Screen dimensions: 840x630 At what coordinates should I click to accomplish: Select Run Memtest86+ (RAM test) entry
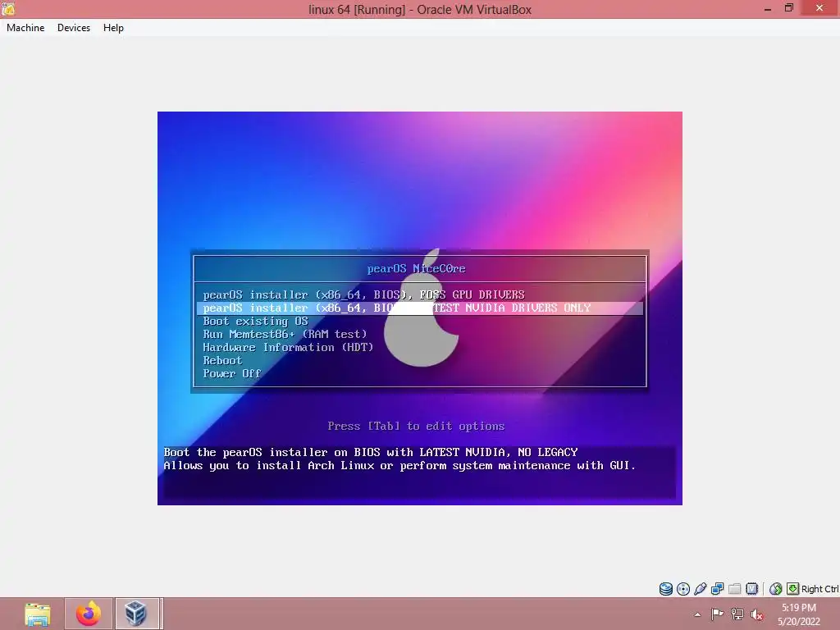pyautogui.click(x=419, y=335)
